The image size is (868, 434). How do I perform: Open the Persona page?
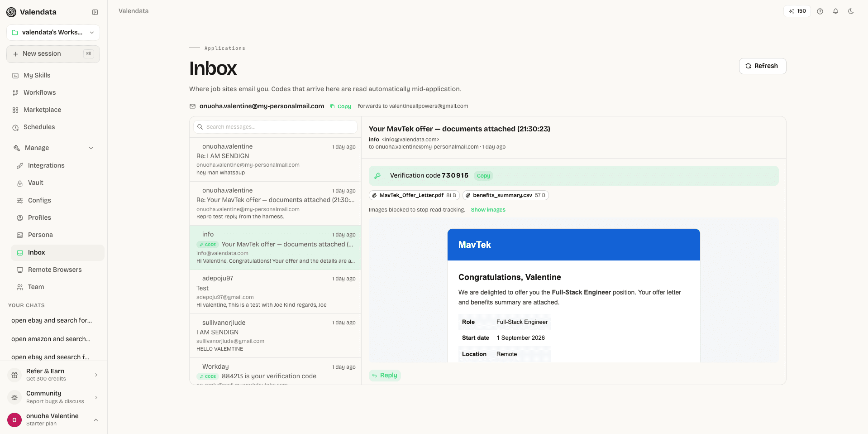point(57,235)
